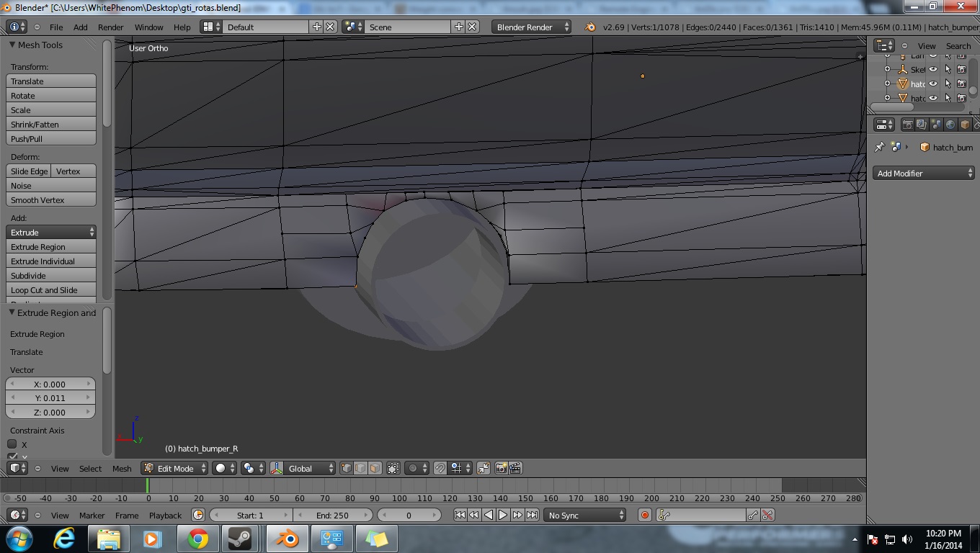The height and width of the screenshot is (553, 980).
Task: Open the Add Modifier dropdown
Action: pyautogui.click(x=925, y=174)
